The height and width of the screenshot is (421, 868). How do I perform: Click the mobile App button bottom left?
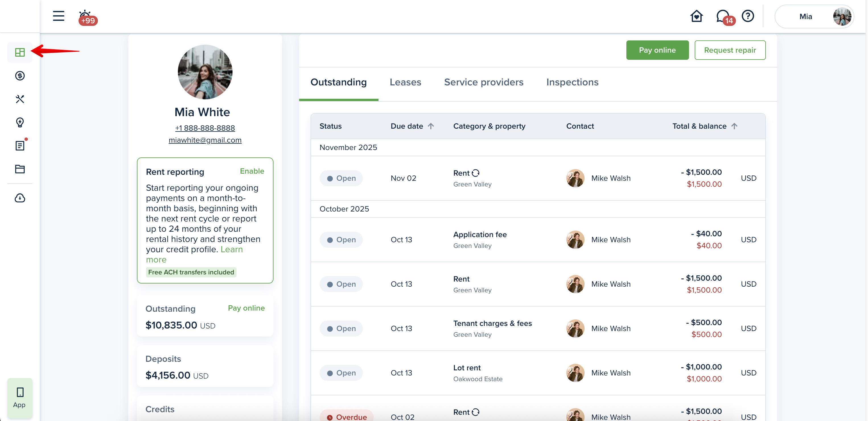tap(20, 397)
